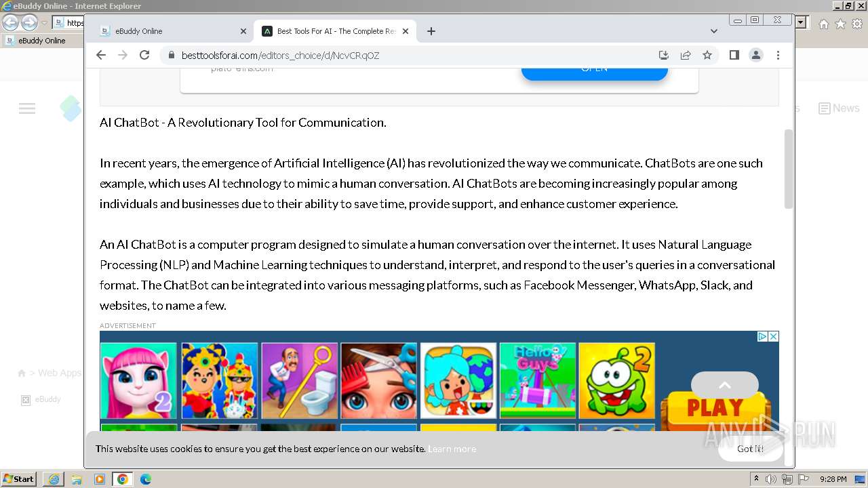
Task: Click the install/download icon in address bar
Action: click(664, 55)
